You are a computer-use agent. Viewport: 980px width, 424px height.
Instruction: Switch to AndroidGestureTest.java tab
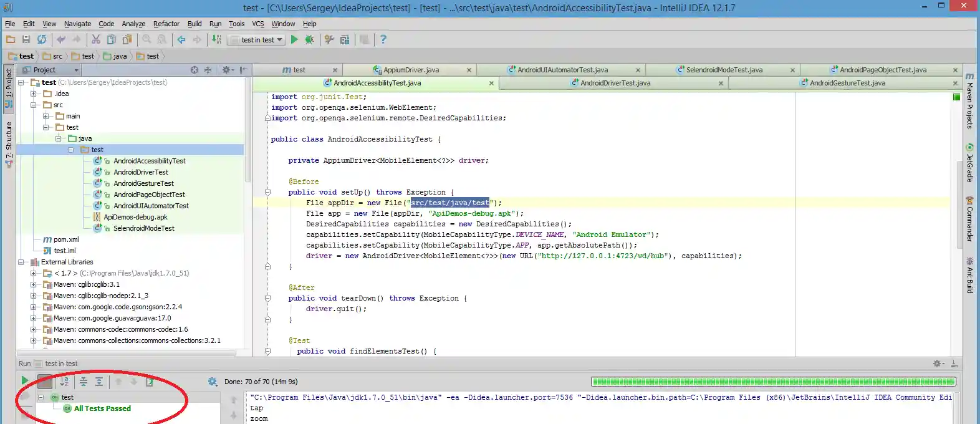tap(847, 83)
